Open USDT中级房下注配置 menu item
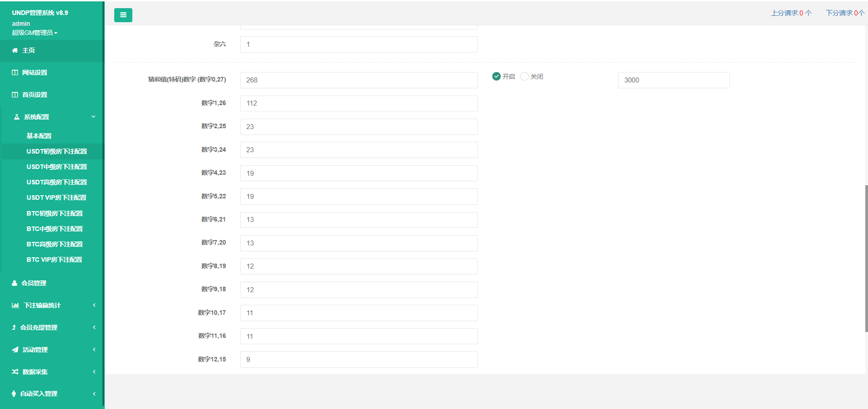The image size is (868, 409). coord(57,167)
